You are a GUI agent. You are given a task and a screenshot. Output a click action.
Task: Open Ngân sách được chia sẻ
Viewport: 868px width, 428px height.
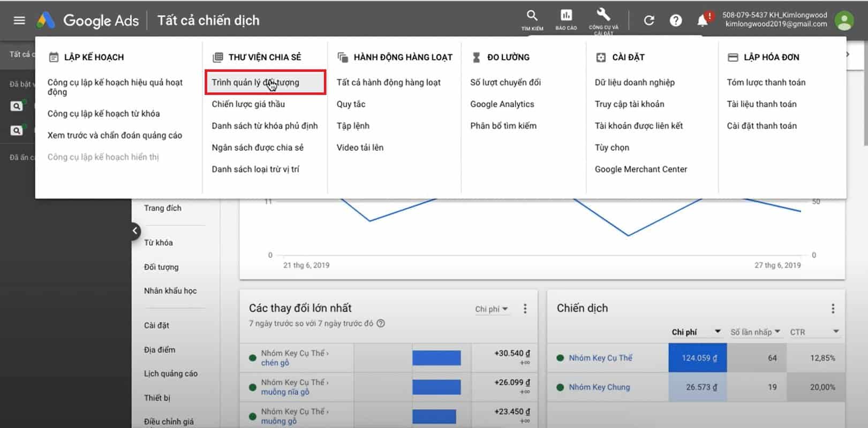point(257,148)
